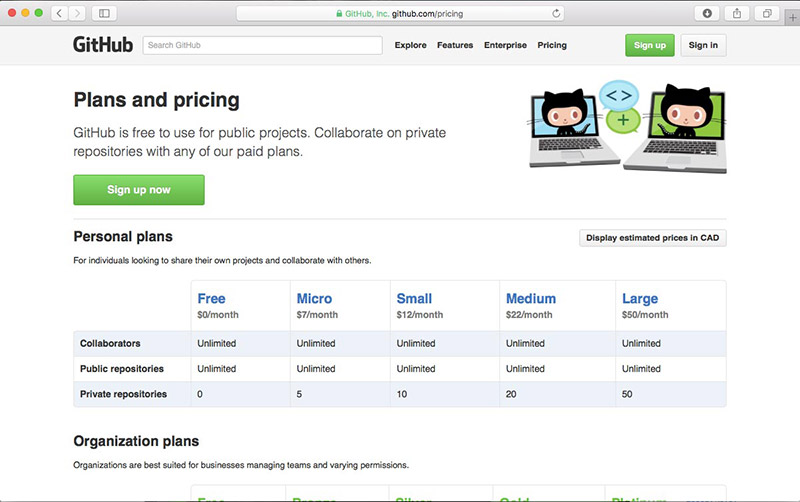Reload the page with the refresh icon
The width and height of the screenshot is (800, 502).
click(556, 13)
